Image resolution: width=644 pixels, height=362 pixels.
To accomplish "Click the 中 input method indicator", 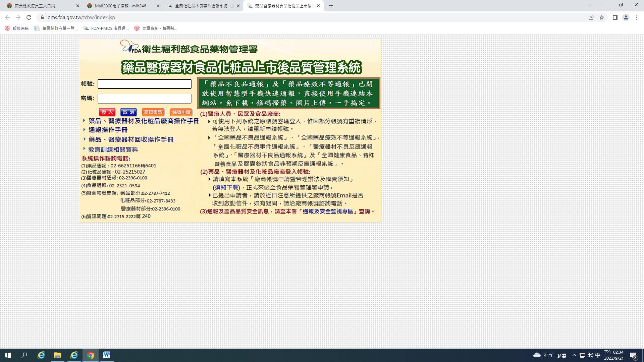I will coord(598,355).
